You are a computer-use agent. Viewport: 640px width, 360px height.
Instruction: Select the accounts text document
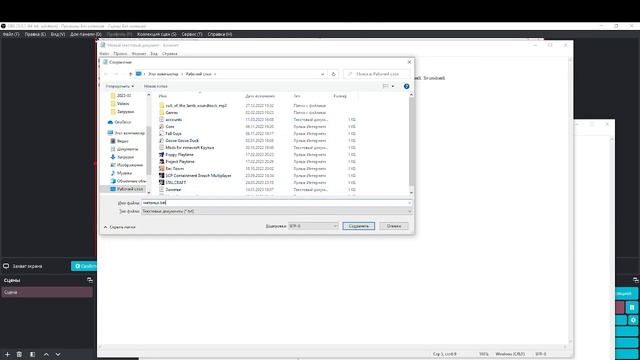click(x=170, y=120)
